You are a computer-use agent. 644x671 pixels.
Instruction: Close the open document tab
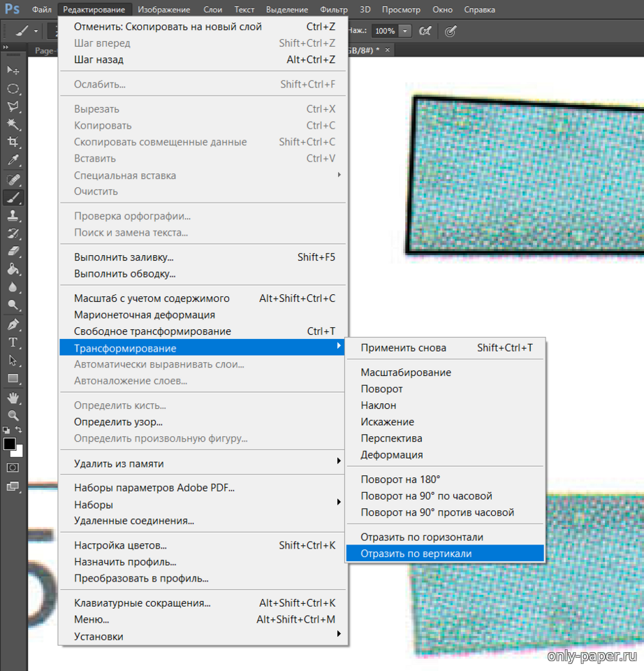click(x=388, y=50)
